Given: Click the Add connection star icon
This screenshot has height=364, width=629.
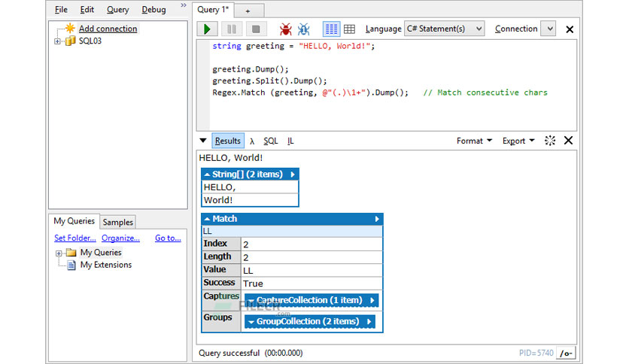Looking at the screenshot, I should pos(70,28).
